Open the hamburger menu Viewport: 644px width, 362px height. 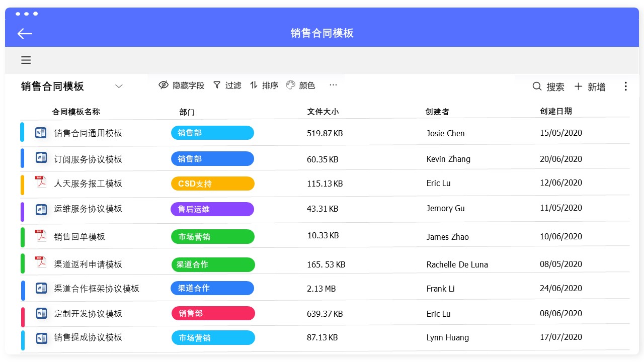(x=26, y=60)
